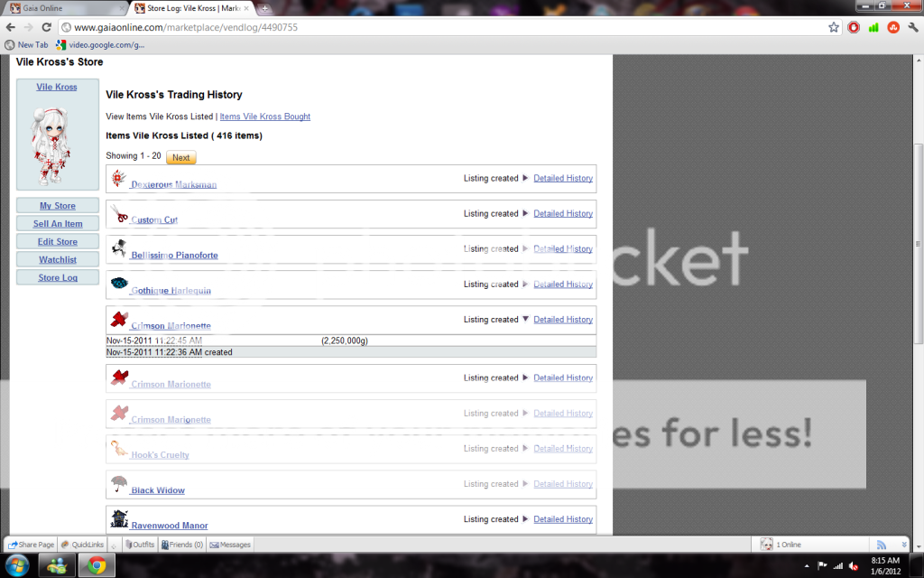This screenshot has width=924, height=578.
Task: Open Detailed History for Gothique Harlequin
Action: [563, 284]
